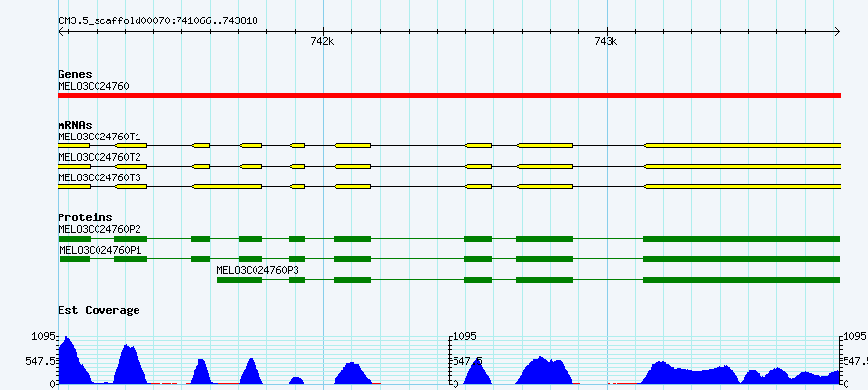Click the 742k ruler marker
868x390 pixels.
[x=322, y=42]
